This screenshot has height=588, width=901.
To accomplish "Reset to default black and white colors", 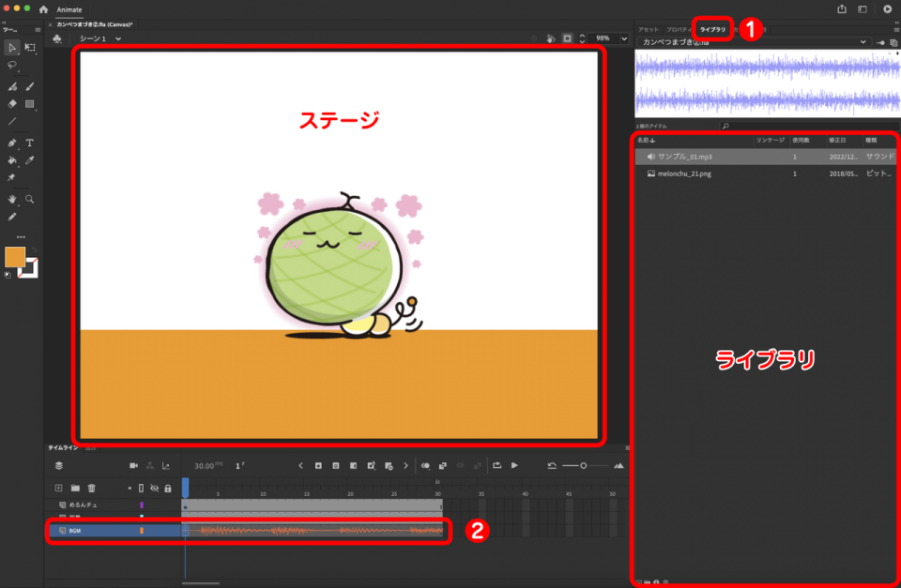I will (8, 275).
